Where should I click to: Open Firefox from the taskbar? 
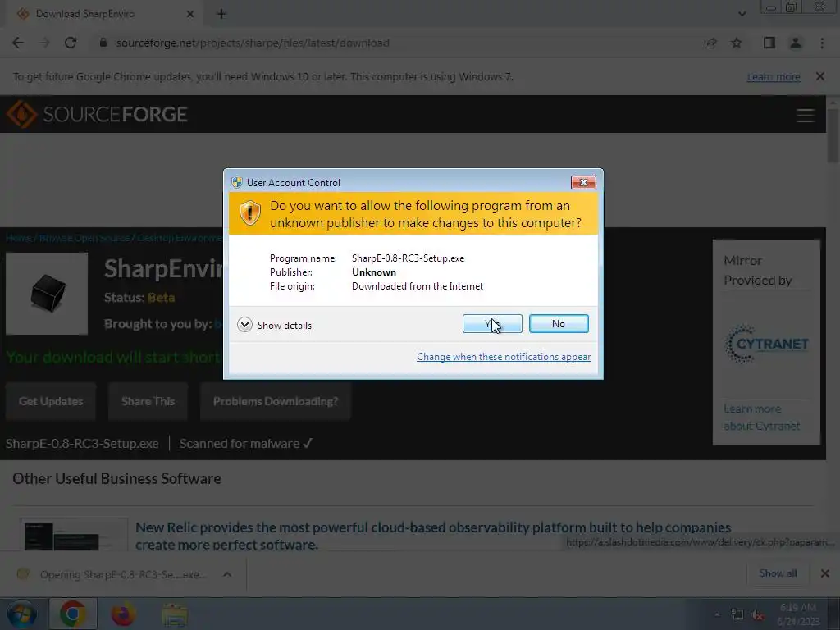pyautogui.click(x=123, y=614)
